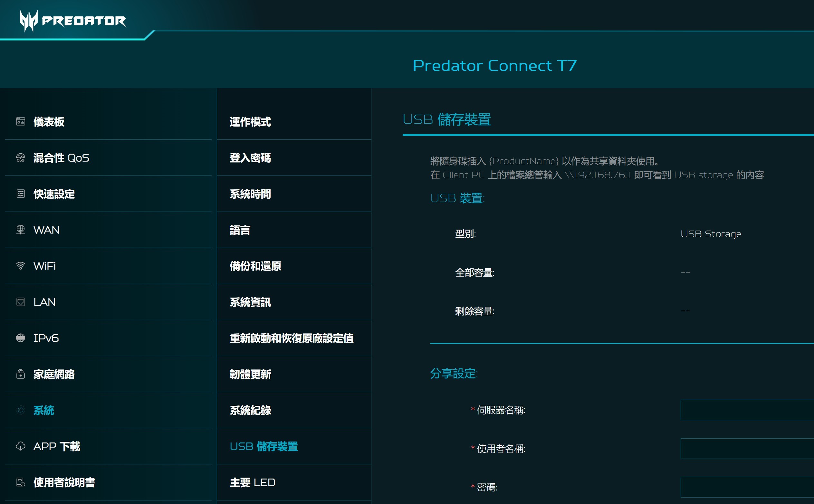The image size is (814, 504).
Task: Click the 將隨身碟插入 {ProductName} description line
Action: [x=544, y=161]
